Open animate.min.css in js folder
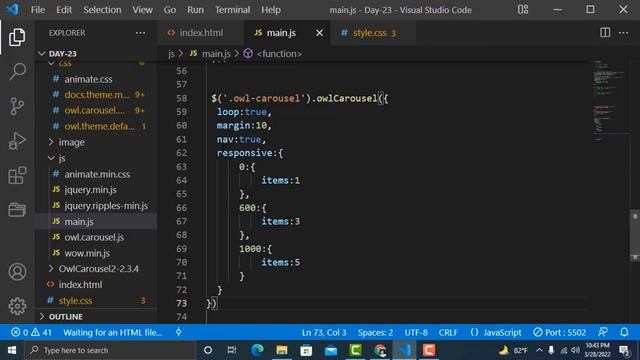This screenshot has height=360, width=640. point(97,174)
